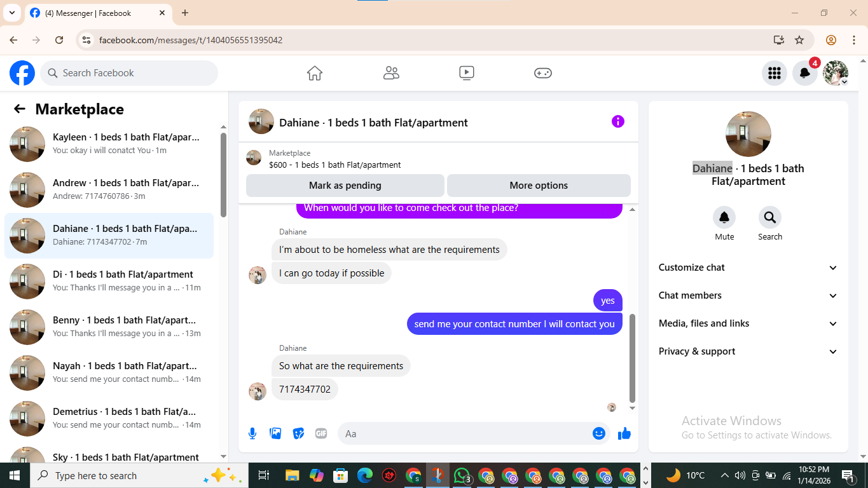Viewport: 868px width, 488px height.
Task: Select the Messenger | Facebook browser tab
Action: coord(99,13)
